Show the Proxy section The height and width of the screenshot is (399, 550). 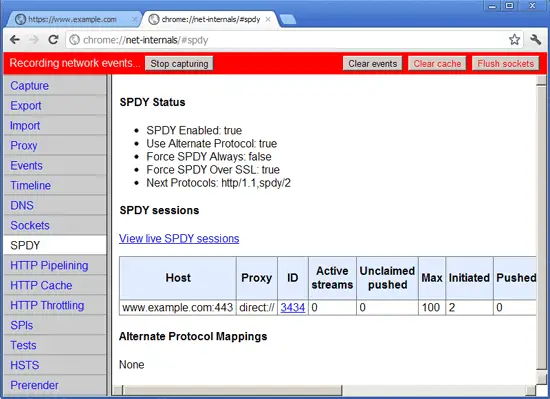tap(55, 146)
